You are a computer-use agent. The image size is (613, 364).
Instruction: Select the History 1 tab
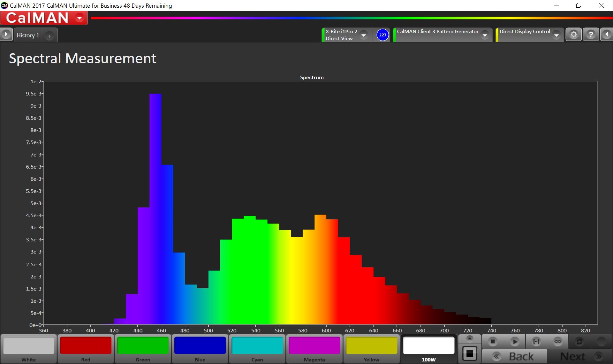point(28,35)
